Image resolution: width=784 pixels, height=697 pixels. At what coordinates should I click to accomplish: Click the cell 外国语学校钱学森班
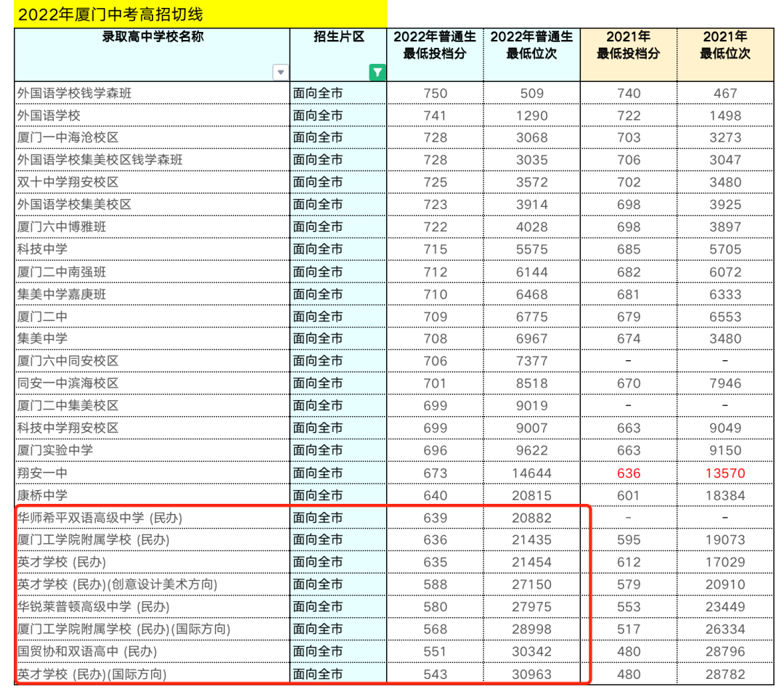(152, 93)
